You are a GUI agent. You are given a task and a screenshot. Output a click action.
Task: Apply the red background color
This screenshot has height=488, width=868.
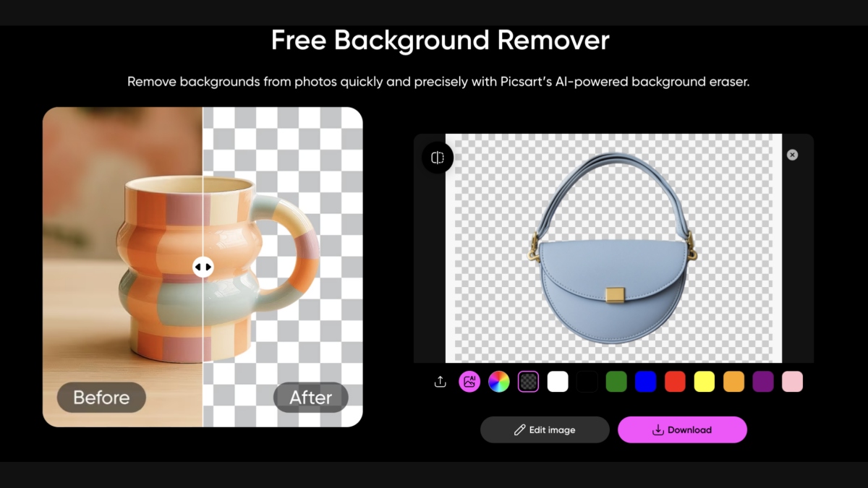(x=675, y=381)
